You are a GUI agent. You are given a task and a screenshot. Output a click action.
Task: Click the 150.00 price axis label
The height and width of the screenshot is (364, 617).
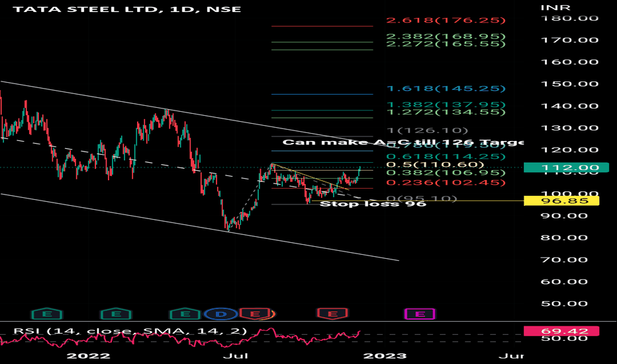pyautogui.click(x=569, y=84)
